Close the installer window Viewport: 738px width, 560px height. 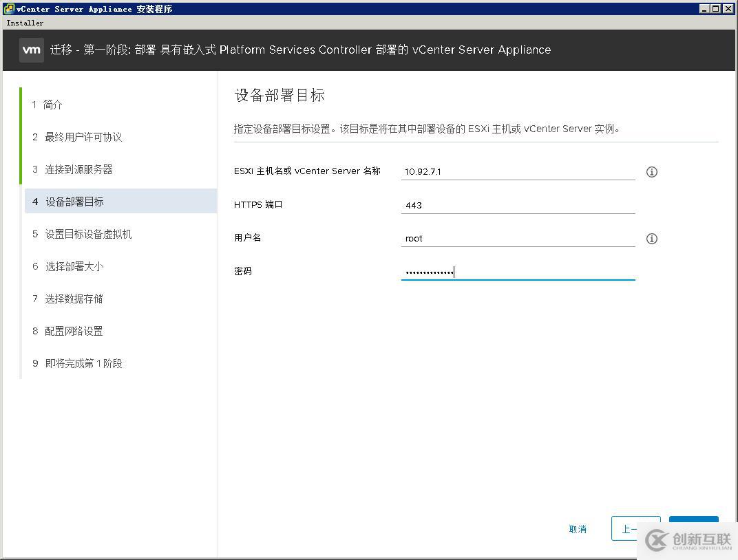tap(728, 8)
